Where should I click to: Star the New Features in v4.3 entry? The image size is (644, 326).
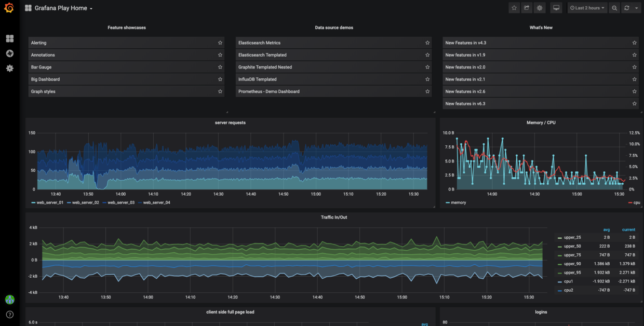point(634,43)
